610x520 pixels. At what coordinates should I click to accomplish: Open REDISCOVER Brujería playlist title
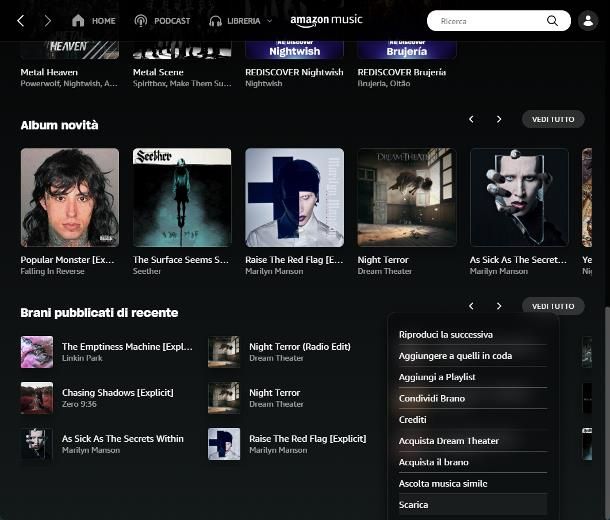[x=401, y=72]
